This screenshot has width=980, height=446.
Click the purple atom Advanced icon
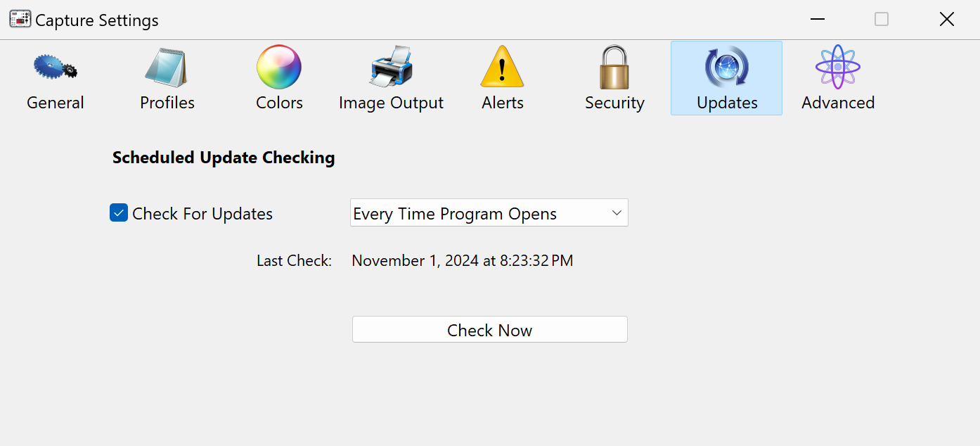(838, 68)
